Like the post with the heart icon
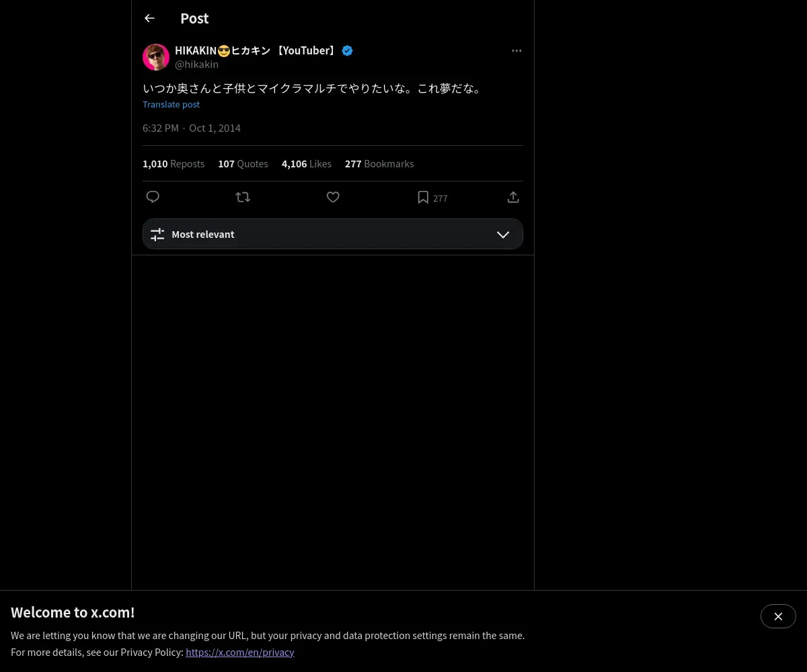 point(333,197)
